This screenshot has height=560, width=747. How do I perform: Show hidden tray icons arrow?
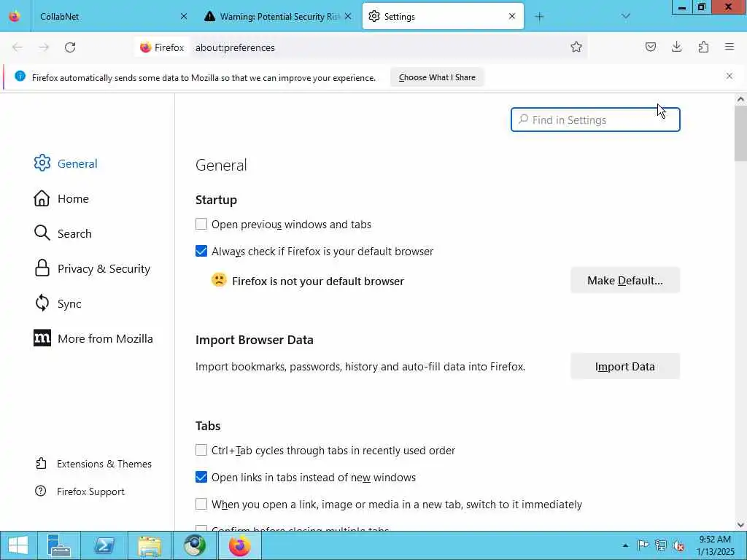pos(625,545)
